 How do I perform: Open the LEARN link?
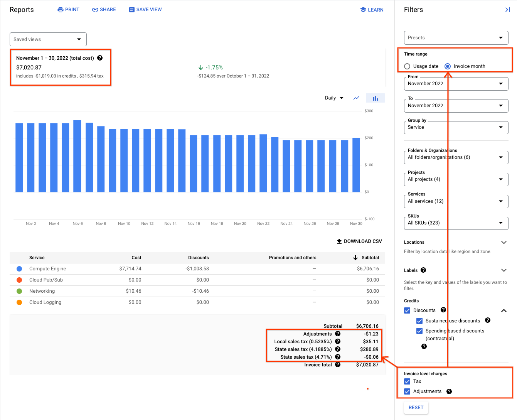coord(372,10)
